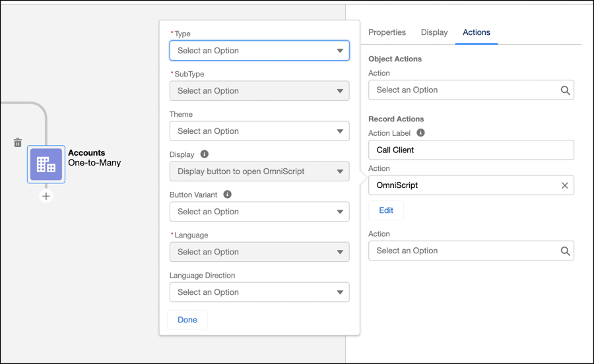This screenshot has height=364, width=594.
Task: Open the Theme dropdown
Action: coord(259,131)
